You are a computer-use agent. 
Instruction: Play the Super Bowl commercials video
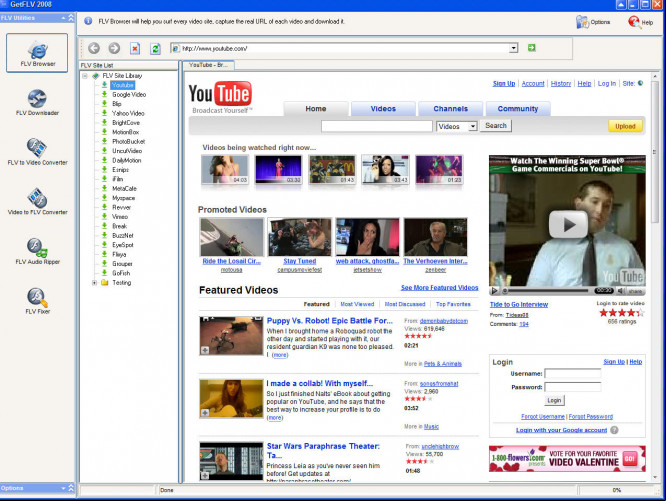click(568, 225)
